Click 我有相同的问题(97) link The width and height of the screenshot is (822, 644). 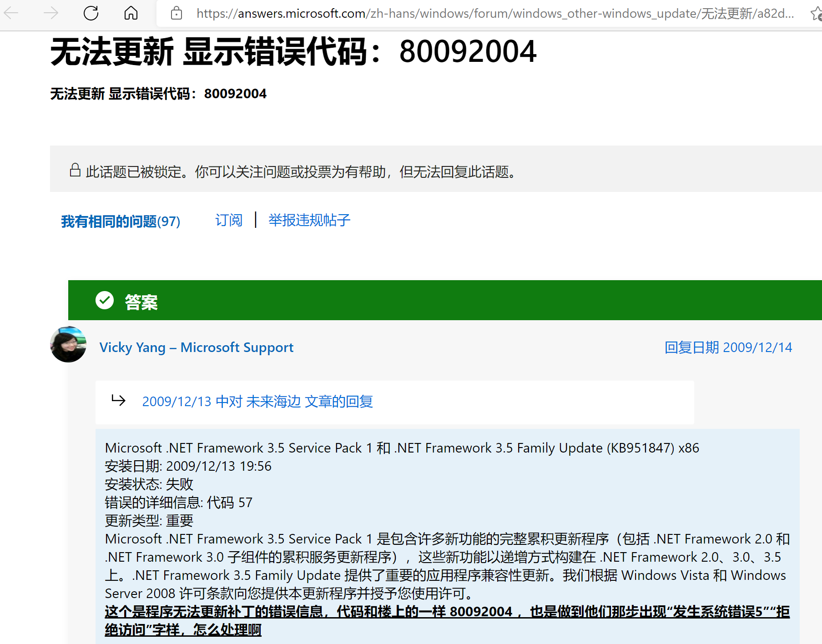click(x=121, y=221)
